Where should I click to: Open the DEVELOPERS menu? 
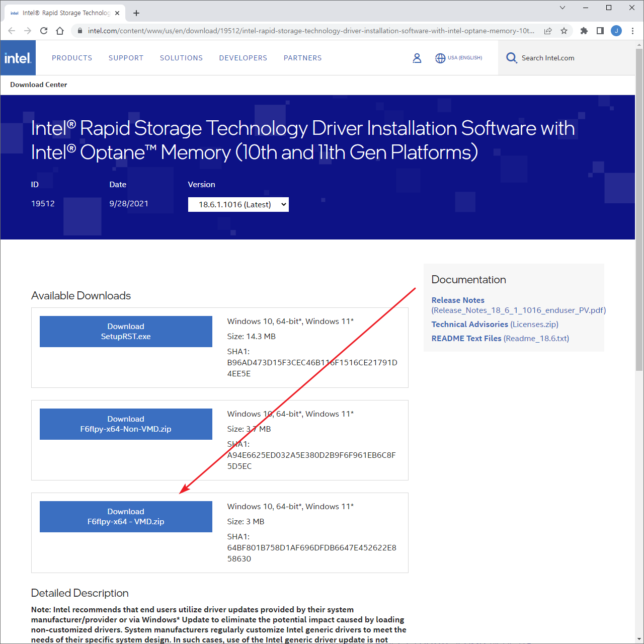(x=243, y=58)
